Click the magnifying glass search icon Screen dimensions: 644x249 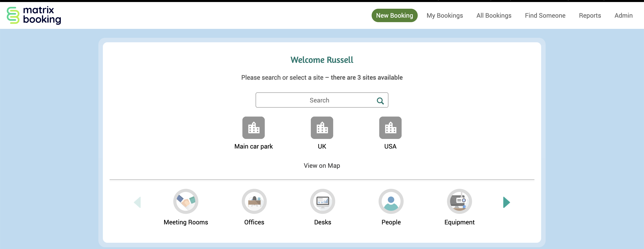tap(380, 101)
